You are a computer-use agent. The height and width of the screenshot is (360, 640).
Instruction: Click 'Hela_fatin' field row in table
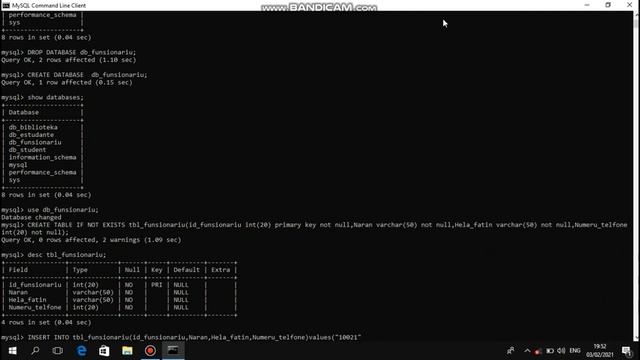click(x=119, y=300)
